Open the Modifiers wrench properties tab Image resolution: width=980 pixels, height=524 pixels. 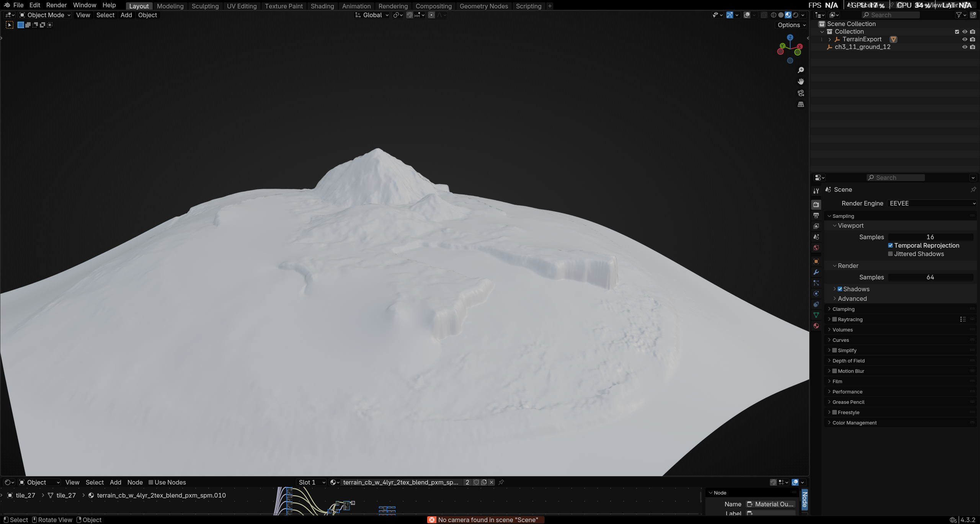click(816, 272)
